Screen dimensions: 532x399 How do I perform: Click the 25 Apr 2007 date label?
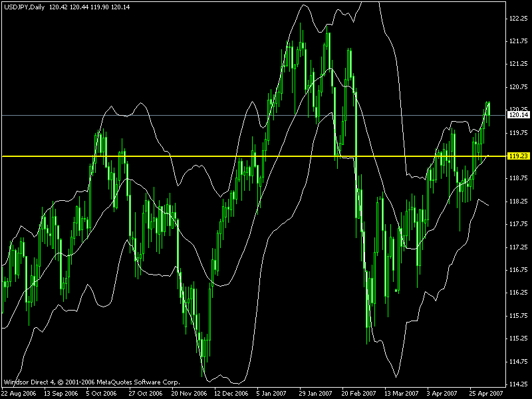click(x=486, y=394)
